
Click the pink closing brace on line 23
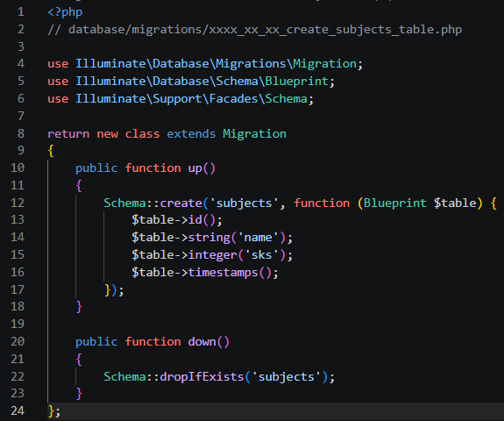tap(79, 394)
